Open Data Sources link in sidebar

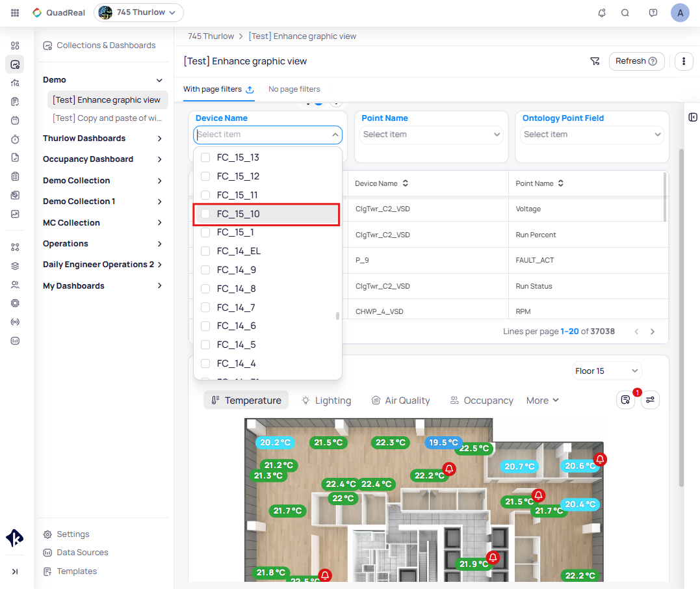[x=82, y=553]
